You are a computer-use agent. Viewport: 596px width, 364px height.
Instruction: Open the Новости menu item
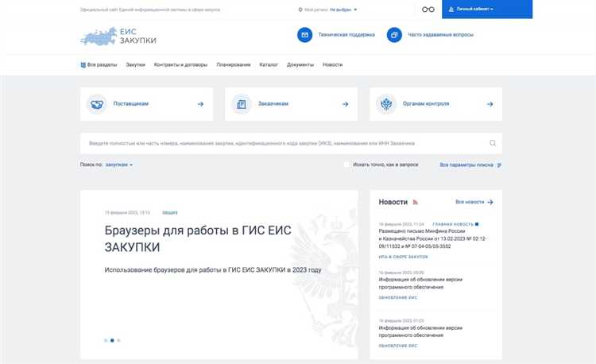tap(333, 65)
